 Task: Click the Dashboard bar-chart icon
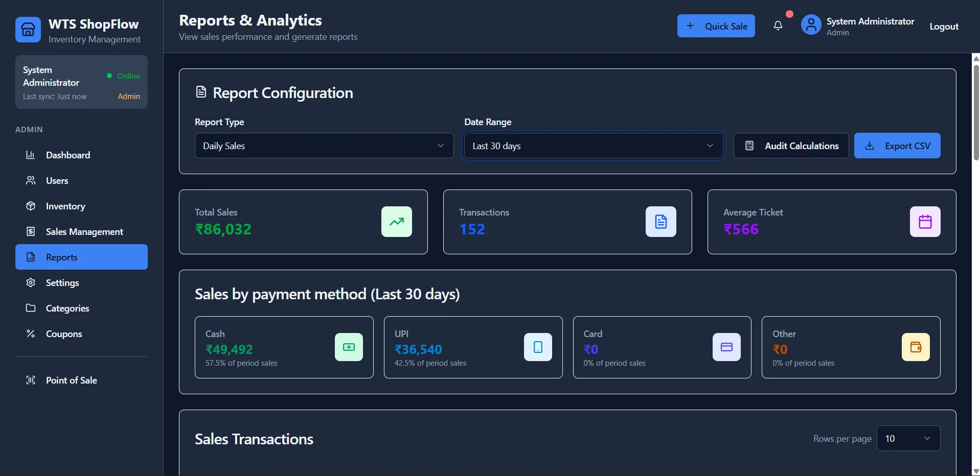point(31,155)
